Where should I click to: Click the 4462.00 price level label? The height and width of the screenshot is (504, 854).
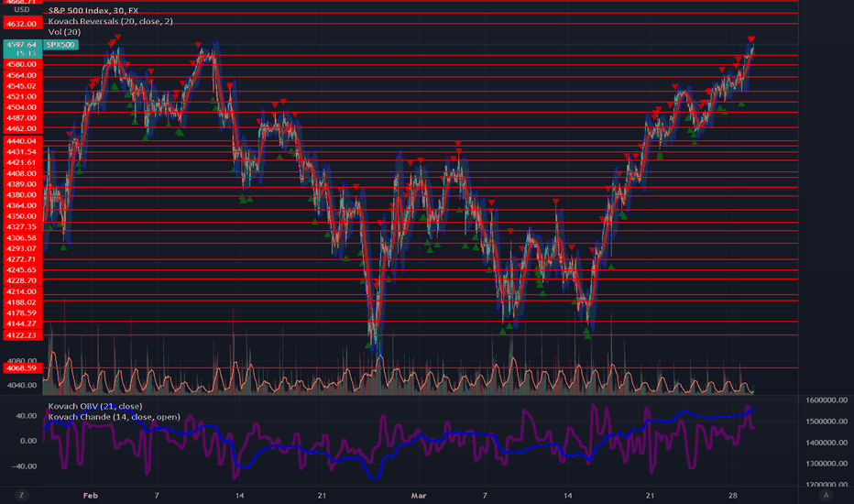(x=22, y=128)
